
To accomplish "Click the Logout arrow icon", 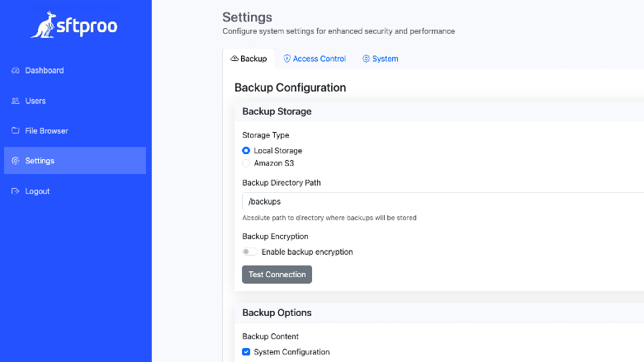I will (16, 191).
